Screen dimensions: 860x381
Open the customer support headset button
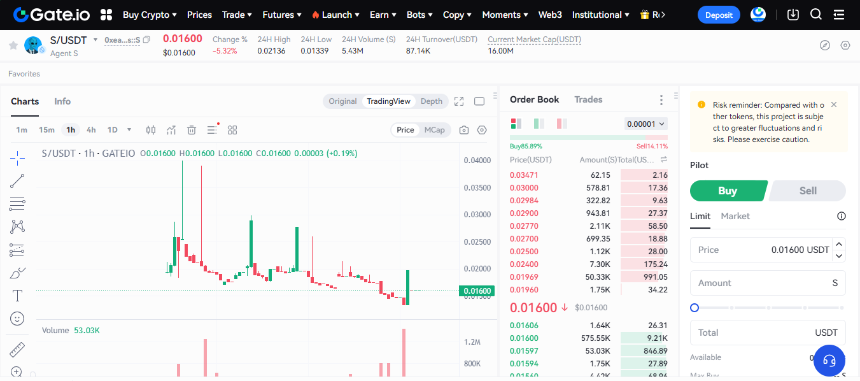[829, 360]
